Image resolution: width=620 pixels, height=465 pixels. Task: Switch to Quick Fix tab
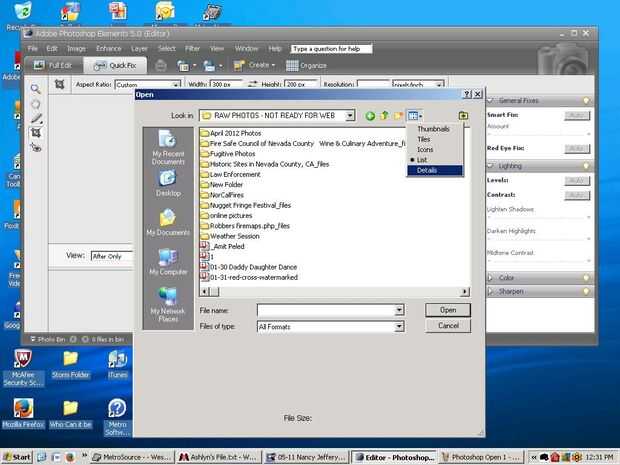click(115, 65)
